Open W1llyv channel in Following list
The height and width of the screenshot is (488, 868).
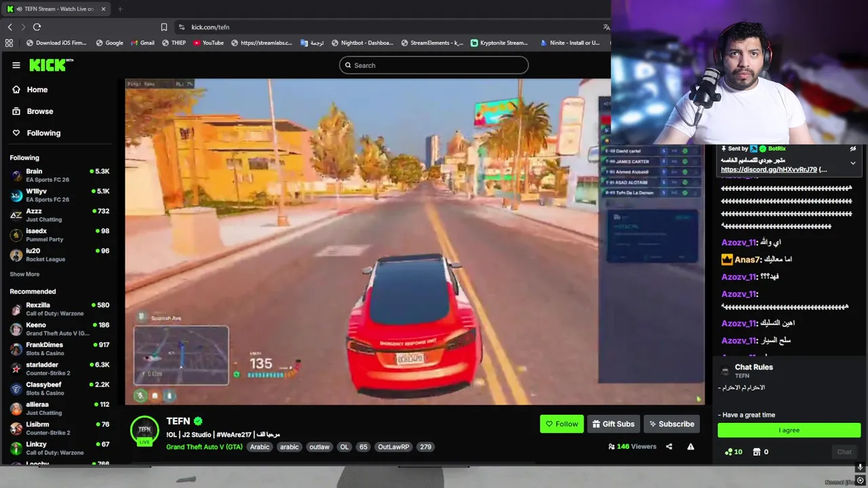[x=60, y=195]
